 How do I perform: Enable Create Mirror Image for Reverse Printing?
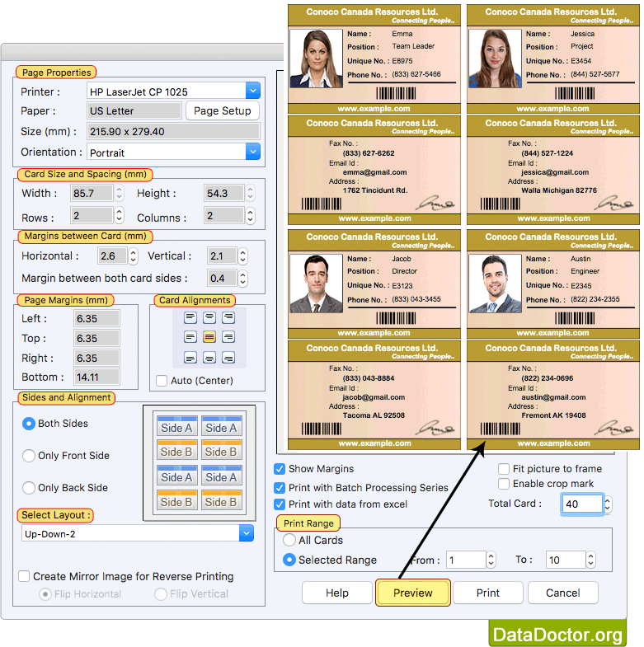tap(24, 576)
